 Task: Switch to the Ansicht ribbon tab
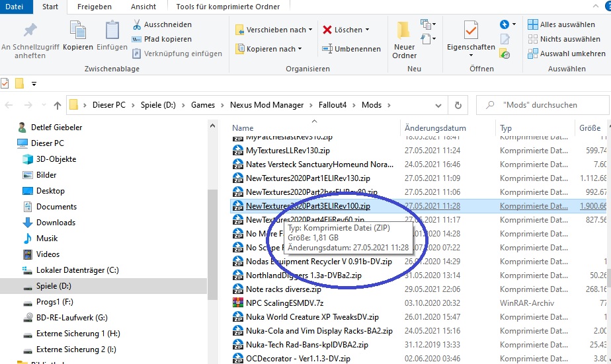(143, 7)
